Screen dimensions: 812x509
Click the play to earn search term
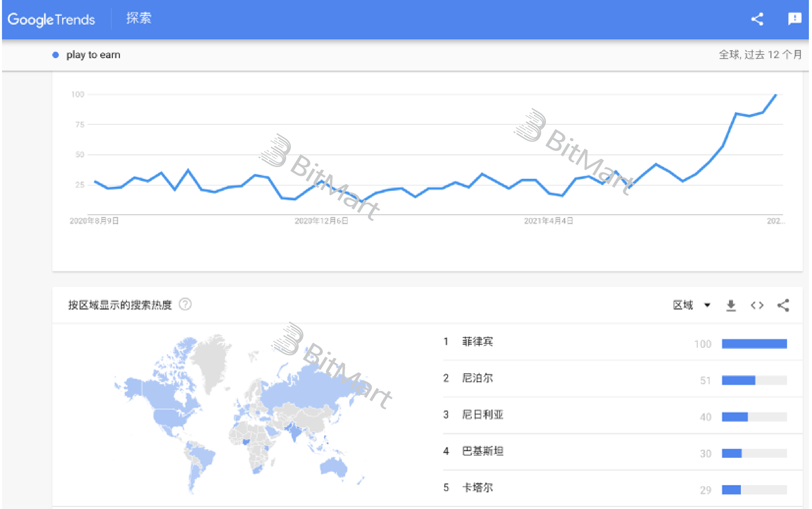[93, 55]
